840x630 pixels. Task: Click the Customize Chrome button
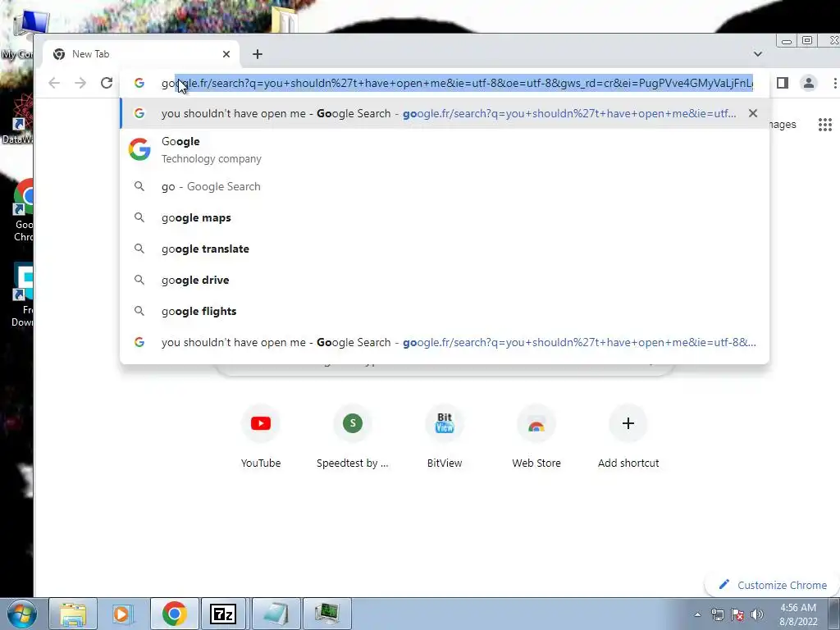[773, 585]
